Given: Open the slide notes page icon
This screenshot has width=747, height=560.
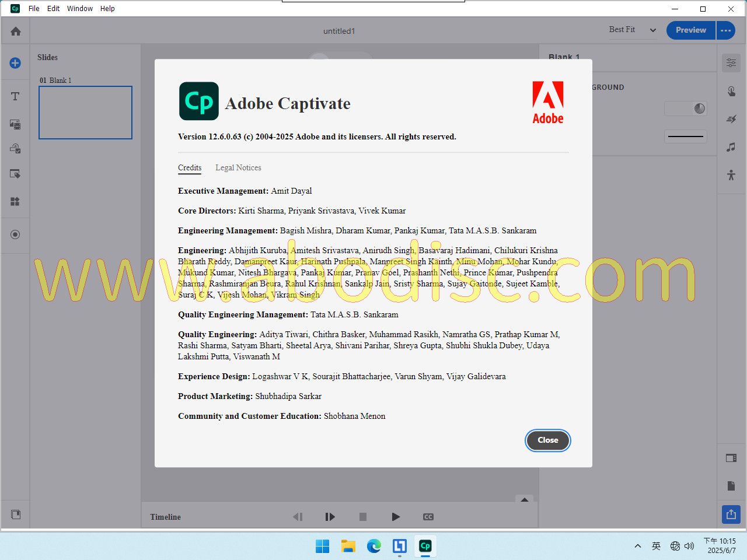Looking at the screenshot, I should (731, 486).
